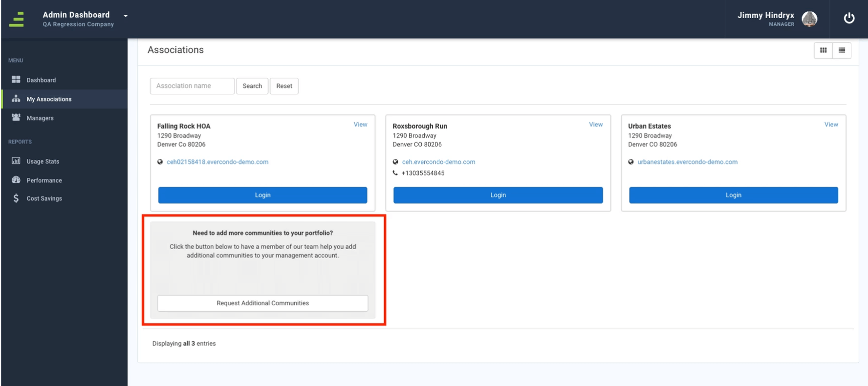Switch to list view icon

point(842,50)
